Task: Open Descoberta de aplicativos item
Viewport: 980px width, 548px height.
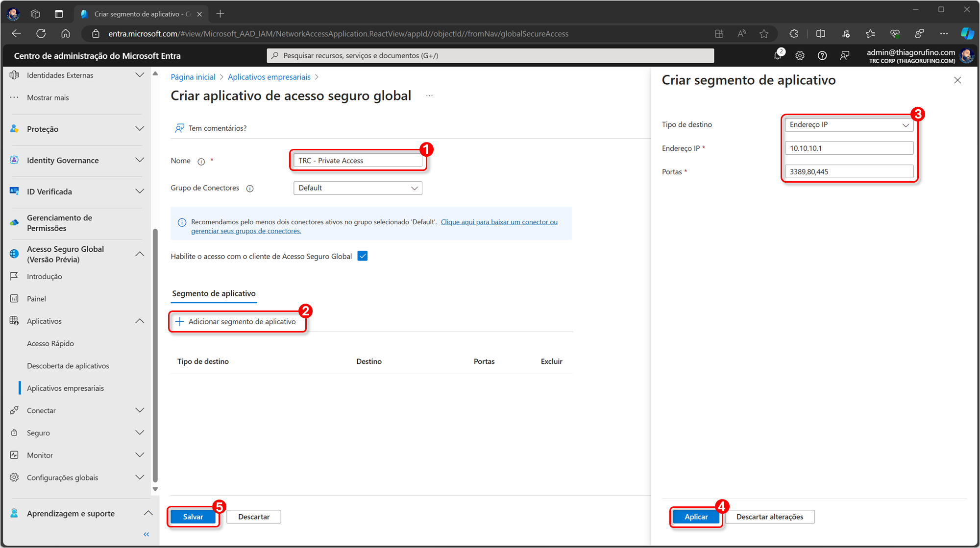Action: [68, 366]
